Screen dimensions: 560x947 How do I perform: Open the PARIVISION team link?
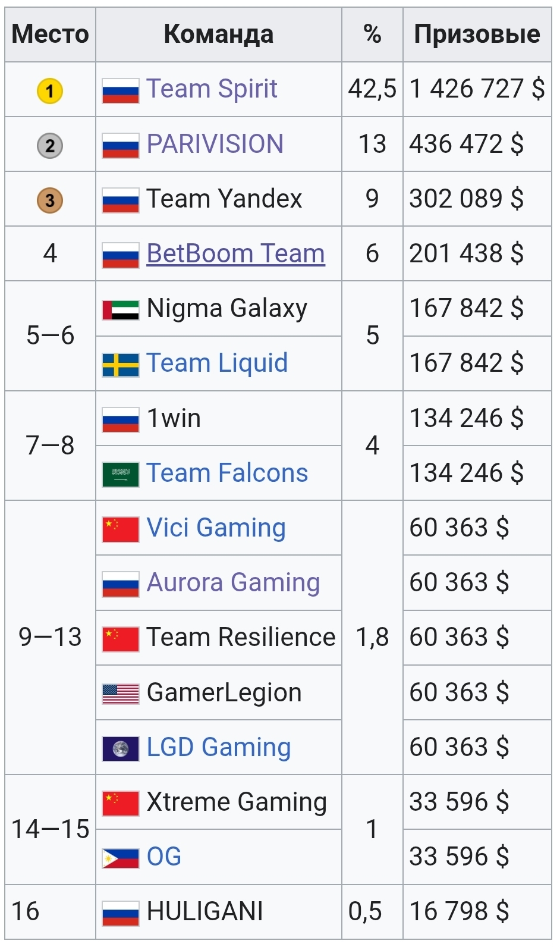click(215, 144)
